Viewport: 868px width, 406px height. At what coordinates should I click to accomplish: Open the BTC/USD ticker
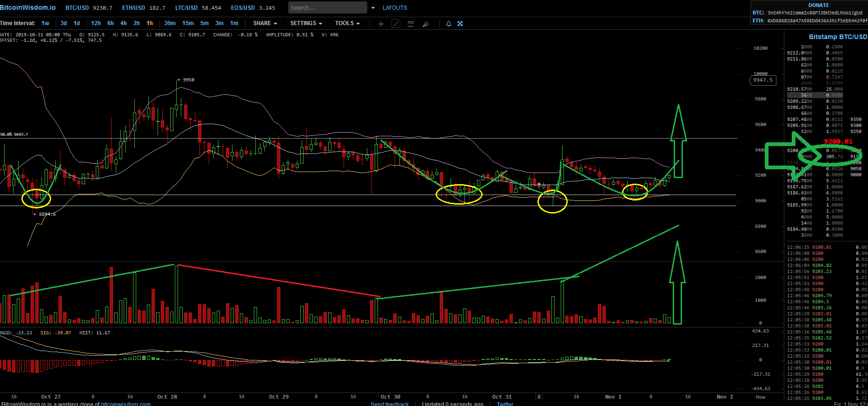(x=89, y=8)
